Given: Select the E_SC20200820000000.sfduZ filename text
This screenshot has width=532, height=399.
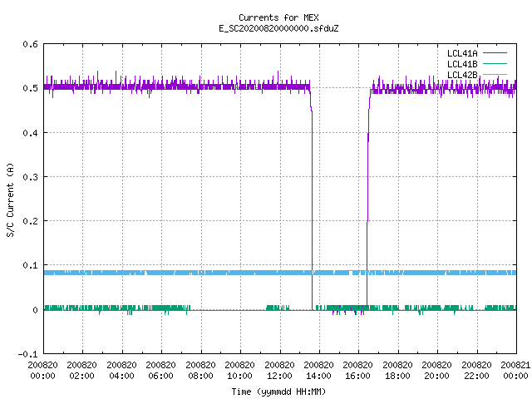Looking at the screenshot, I should pos(278,28).
